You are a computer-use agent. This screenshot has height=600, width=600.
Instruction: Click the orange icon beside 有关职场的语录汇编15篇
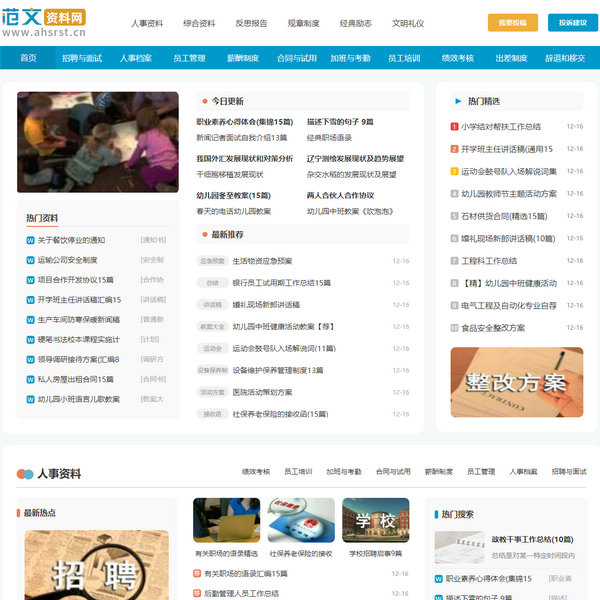click(197, 574)
